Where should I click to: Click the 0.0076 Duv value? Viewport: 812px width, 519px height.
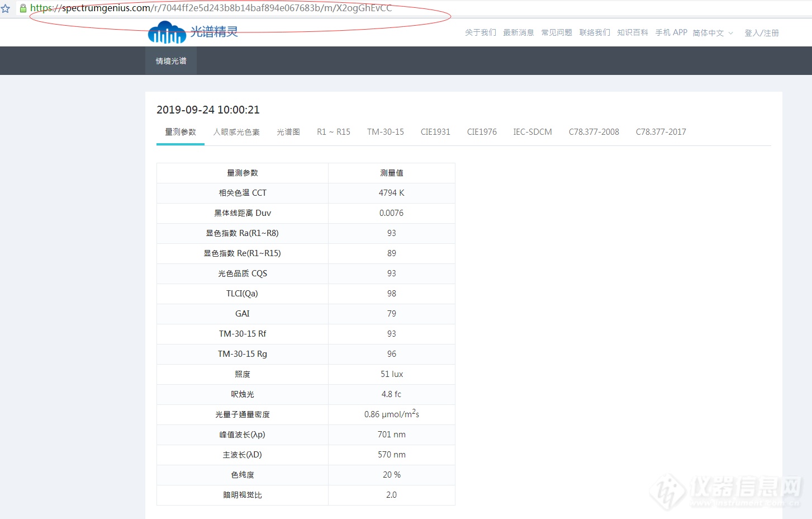[392, 213]
